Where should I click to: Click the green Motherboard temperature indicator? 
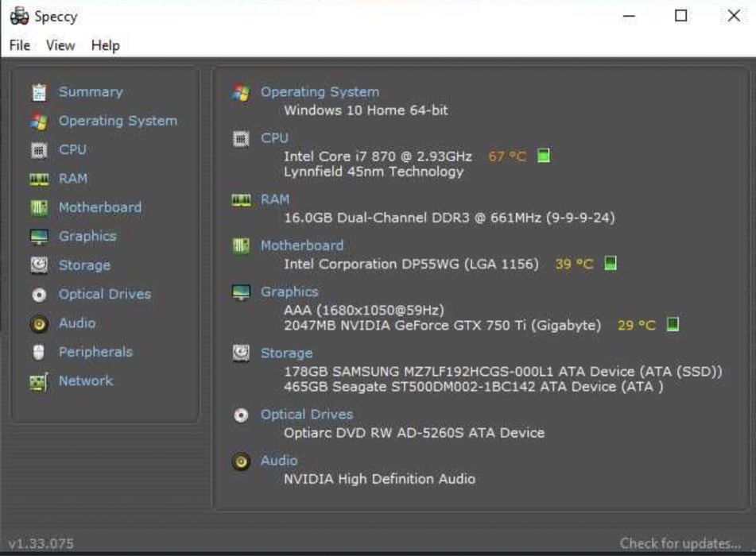611,264
